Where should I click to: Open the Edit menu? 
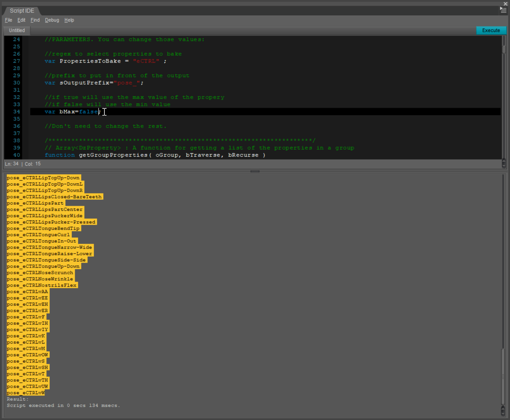(21, 20)
